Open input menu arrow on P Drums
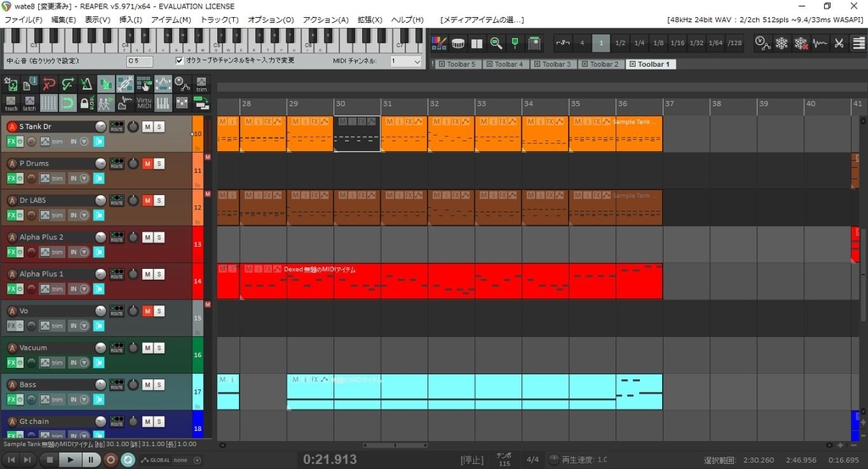868x469 pixels. pos(84,178)
